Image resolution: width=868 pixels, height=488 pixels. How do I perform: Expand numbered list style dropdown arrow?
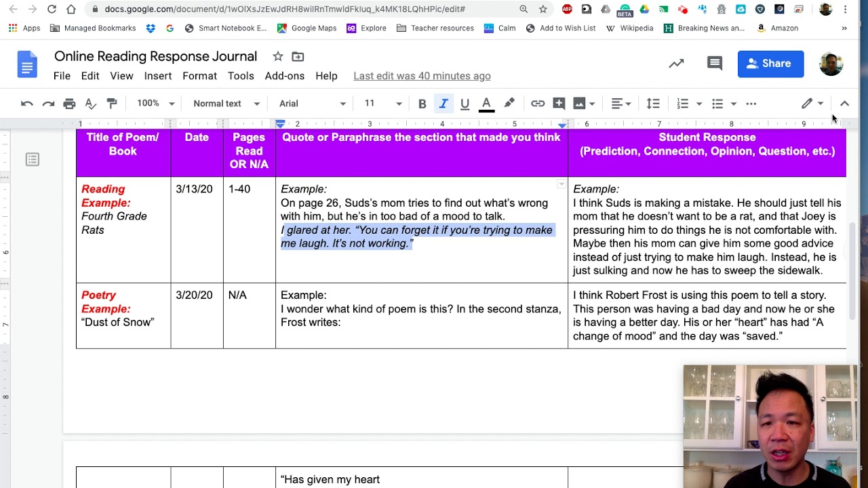tap(699, 104)
